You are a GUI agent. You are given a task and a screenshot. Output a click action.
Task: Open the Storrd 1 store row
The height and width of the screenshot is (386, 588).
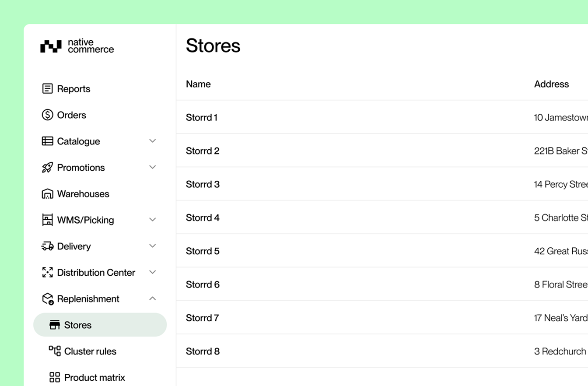pos(202,117)
